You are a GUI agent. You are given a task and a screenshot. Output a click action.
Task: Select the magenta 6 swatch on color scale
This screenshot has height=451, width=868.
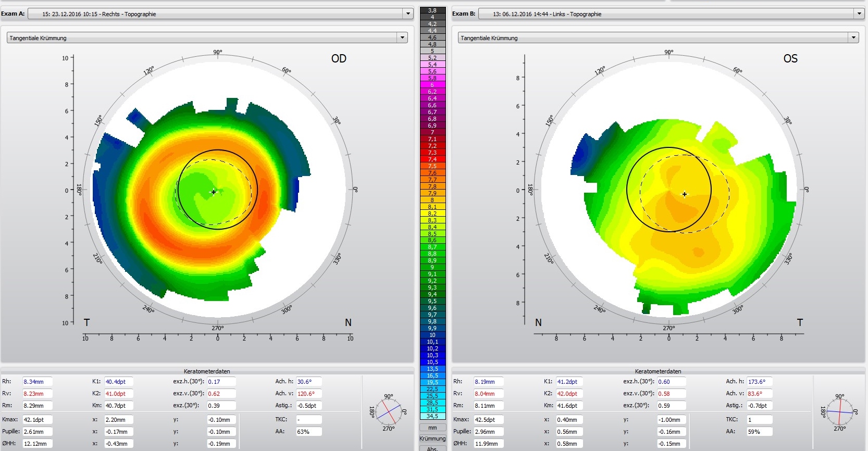point(432,85)
